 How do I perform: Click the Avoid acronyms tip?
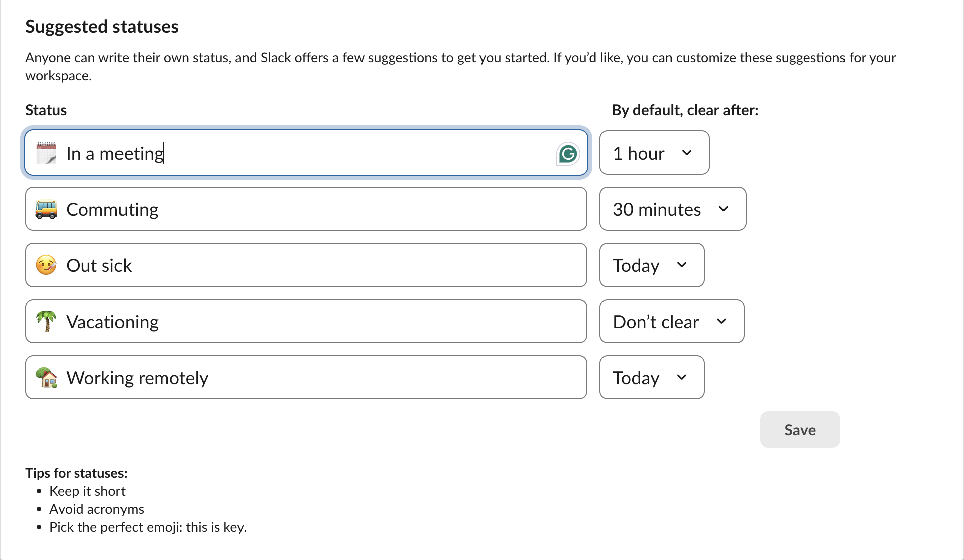96,509
